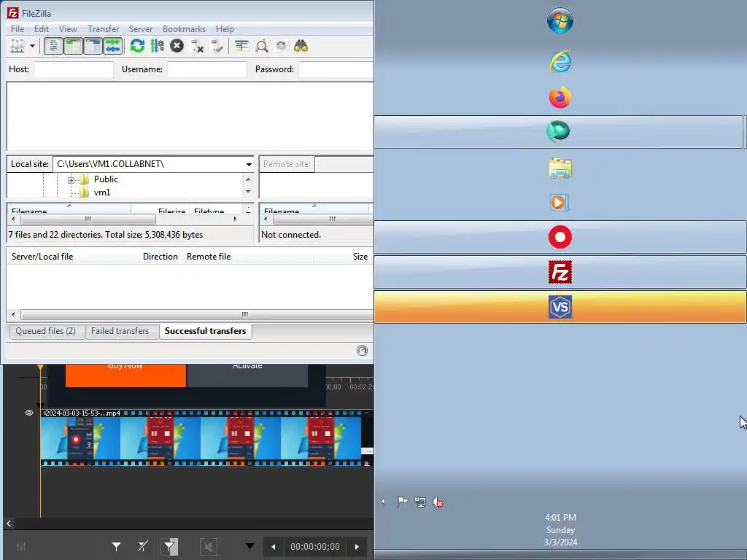The height and width of the screenshot is (560, 747).
Task: Click local tree scrollbar down arrow
Action: point(248,192)
